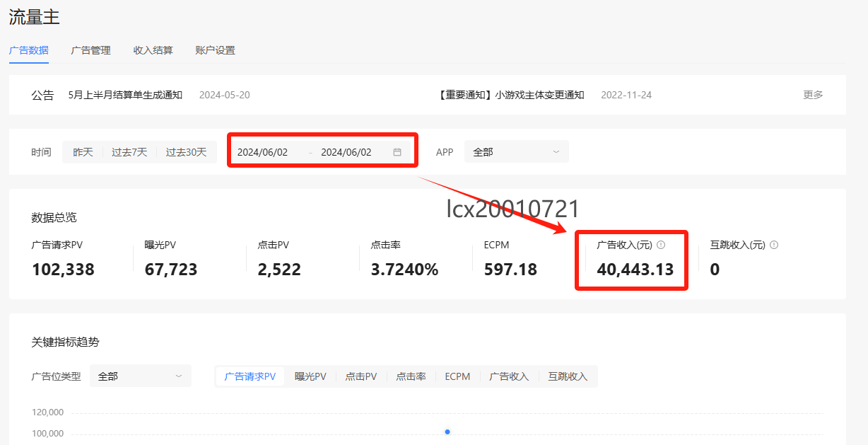Expand the APP 全部 dropdown

pos(517,152)
